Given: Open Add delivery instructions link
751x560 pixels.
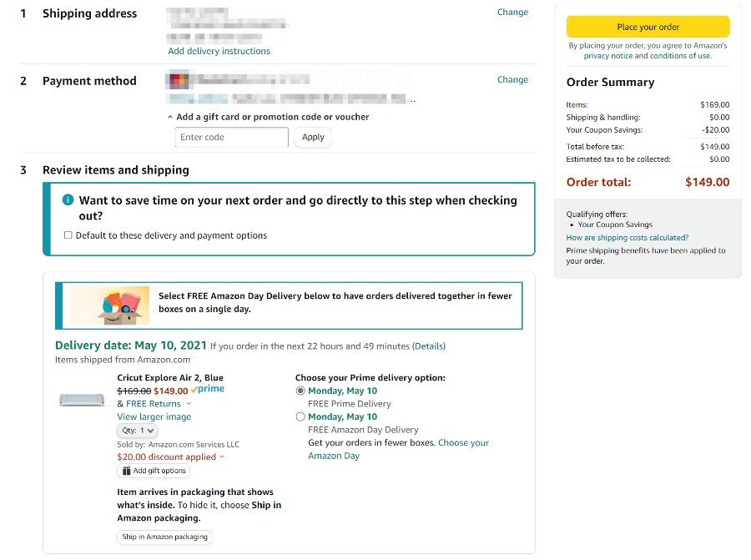Looking at the screenshot, I should 219,51.
